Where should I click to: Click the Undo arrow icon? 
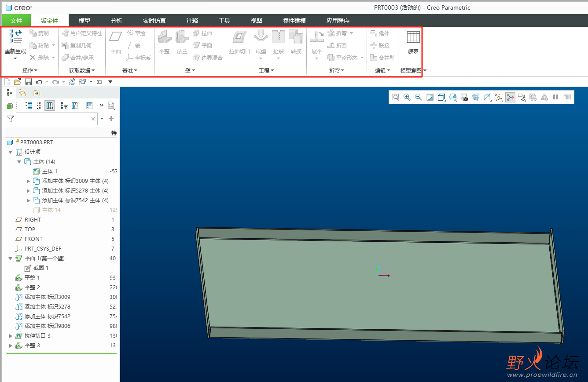click(39, 82)
